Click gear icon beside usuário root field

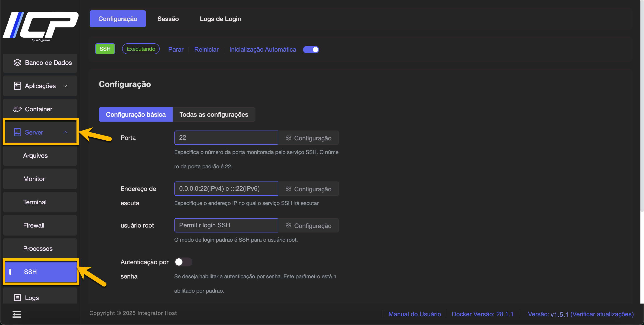coord(288,226)
